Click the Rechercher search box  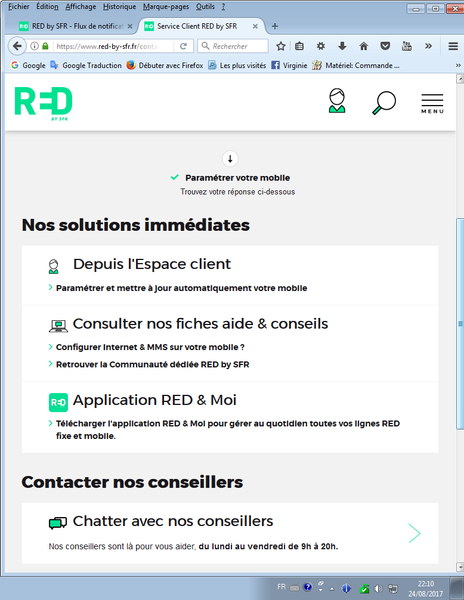point(233,46)
